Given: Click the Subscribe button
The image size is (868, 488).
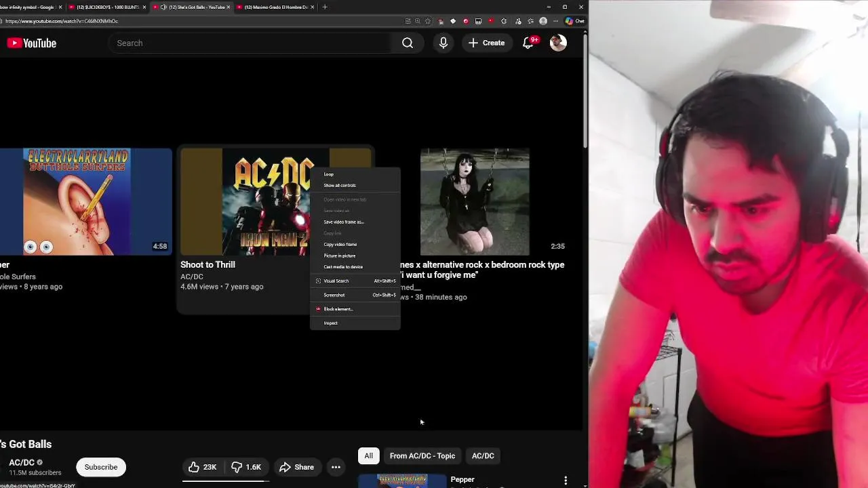Looking at the screenshot, I should tap(101, 467).
